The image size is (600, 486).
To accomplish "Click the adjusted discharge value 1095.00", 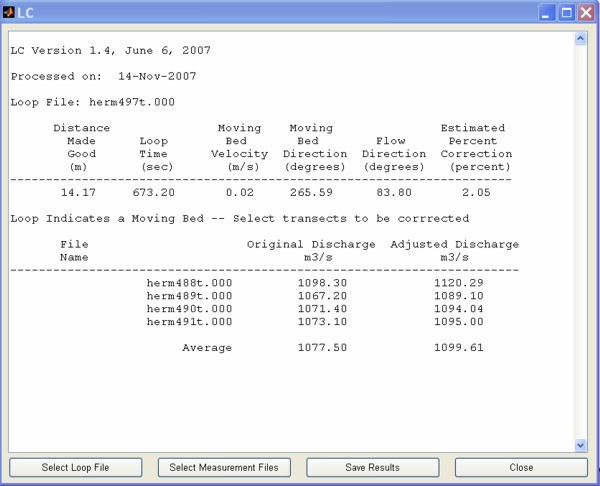I will click(x=458, y=321).
